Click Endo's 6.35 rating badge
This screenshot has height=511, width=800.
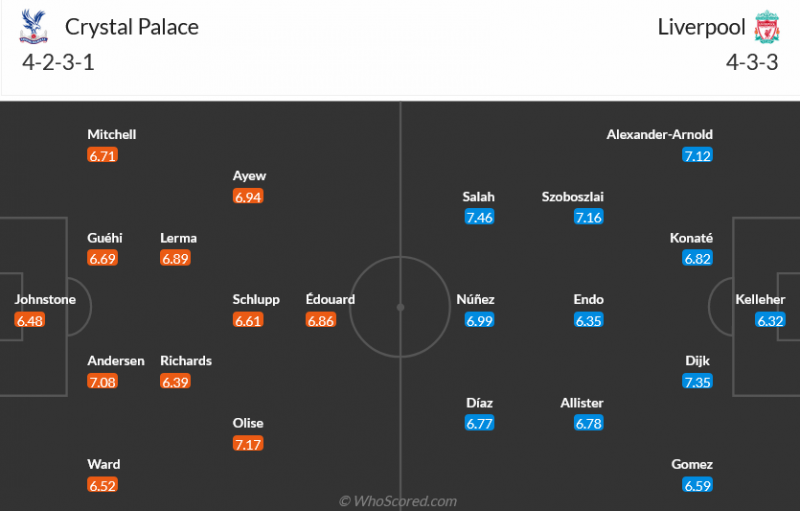pos(589,320)
